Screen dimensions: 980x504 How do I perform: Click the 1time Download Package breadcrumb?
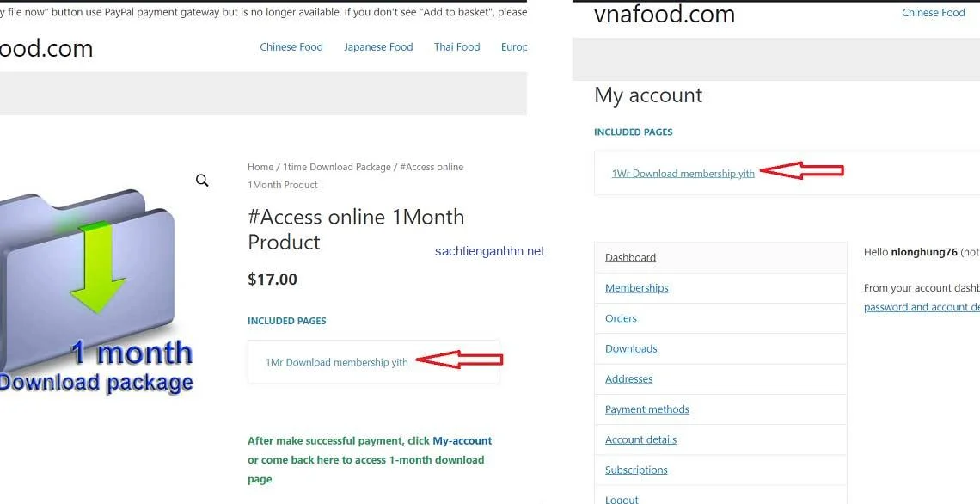[x=337, y=167]
